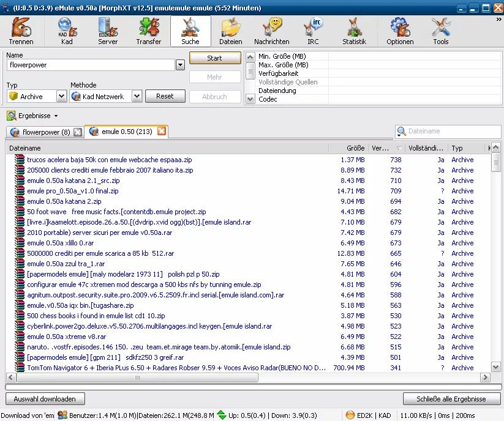Screen dimensions: 504x421
Task: Sort by the Größe column header
Action: [348, 148]
